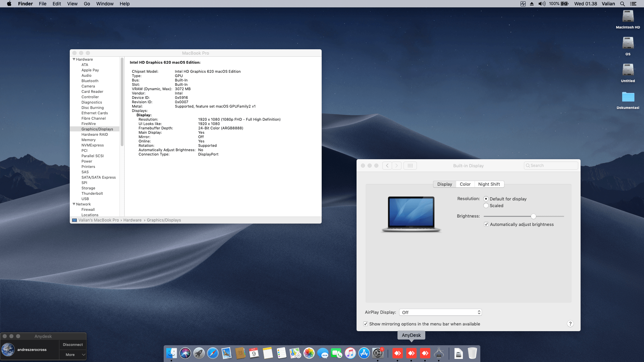Open Notification Center in menu bar
The width and height of the screenshot is (644, 362).
(x=633, y=4)
